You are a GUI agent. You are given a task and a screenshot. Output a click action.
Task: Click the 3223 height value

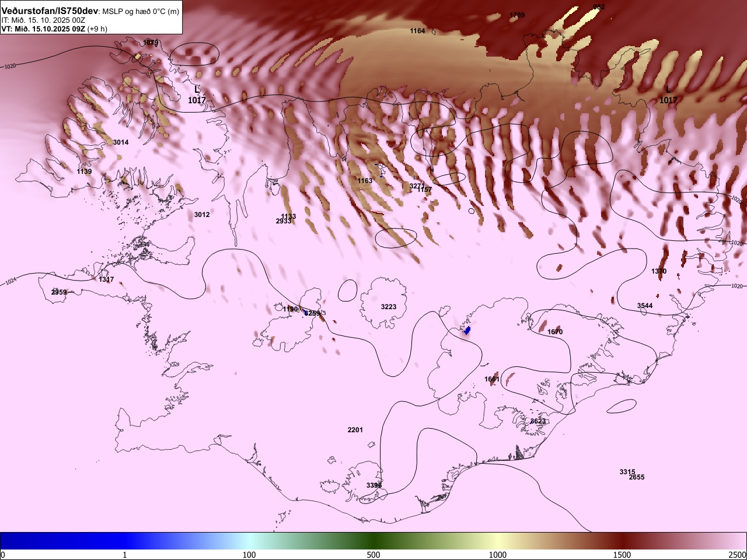389,307
